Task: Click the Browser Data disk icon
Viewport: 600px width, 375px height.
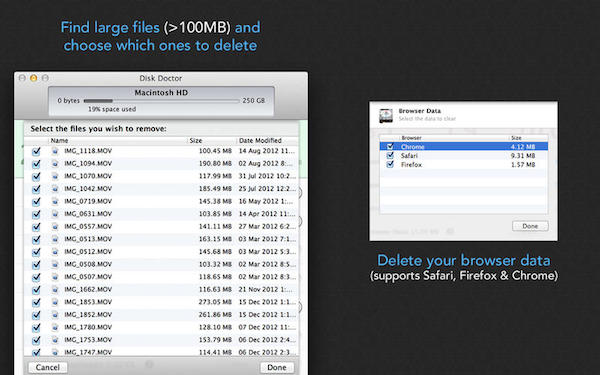Action: [386, 116]
